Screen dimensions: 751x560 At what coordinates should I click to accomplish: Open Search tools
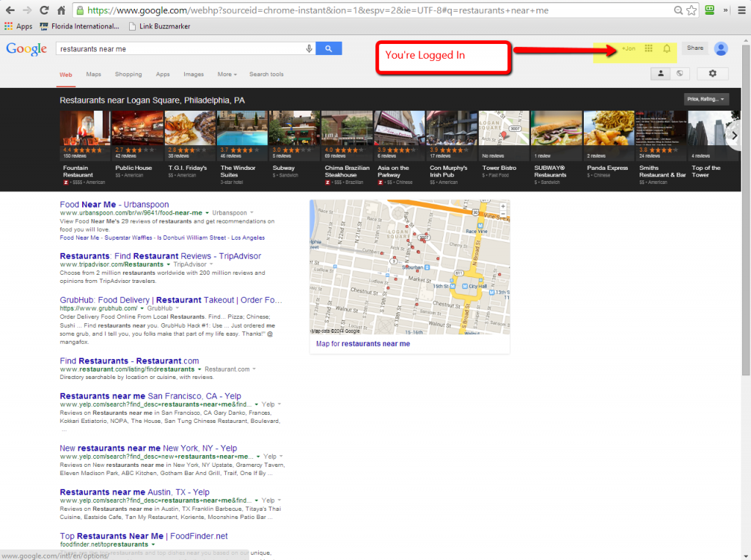266,74
